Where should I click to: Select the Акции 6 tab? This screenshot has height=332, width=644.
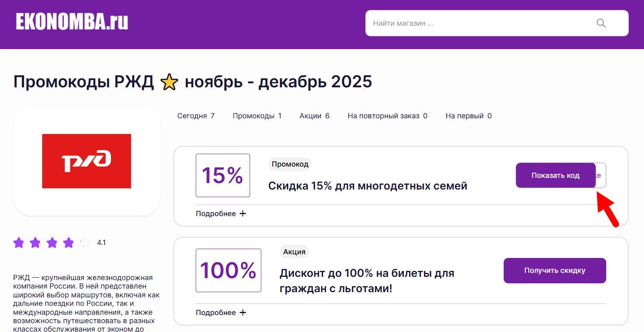tap(315, 115)
